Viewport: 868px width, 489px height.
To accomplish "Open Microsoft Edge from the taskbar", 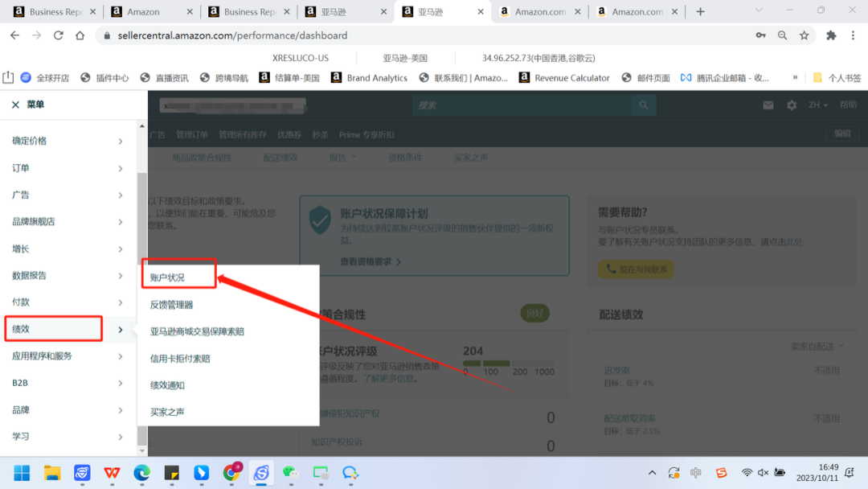I will point(141,473).
